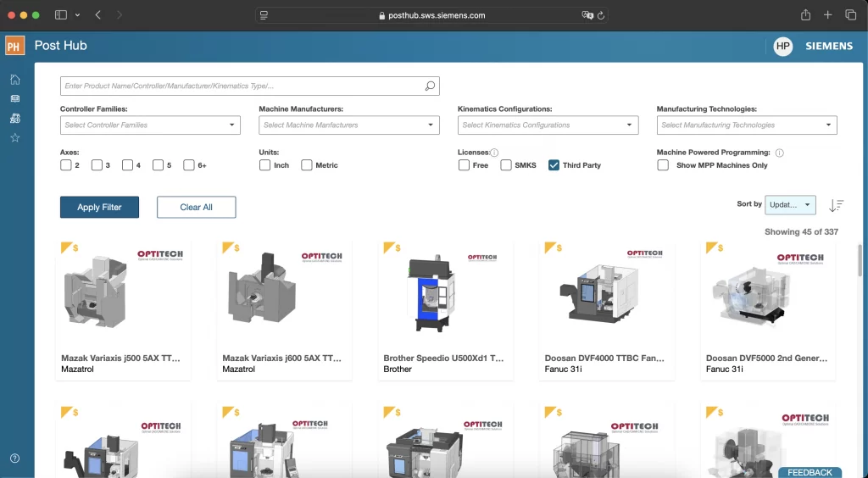Open Brother Speedio U500Xd1 title
This screenshot has width=868, height=478.
pyautogui.click(x=443, y=358)
